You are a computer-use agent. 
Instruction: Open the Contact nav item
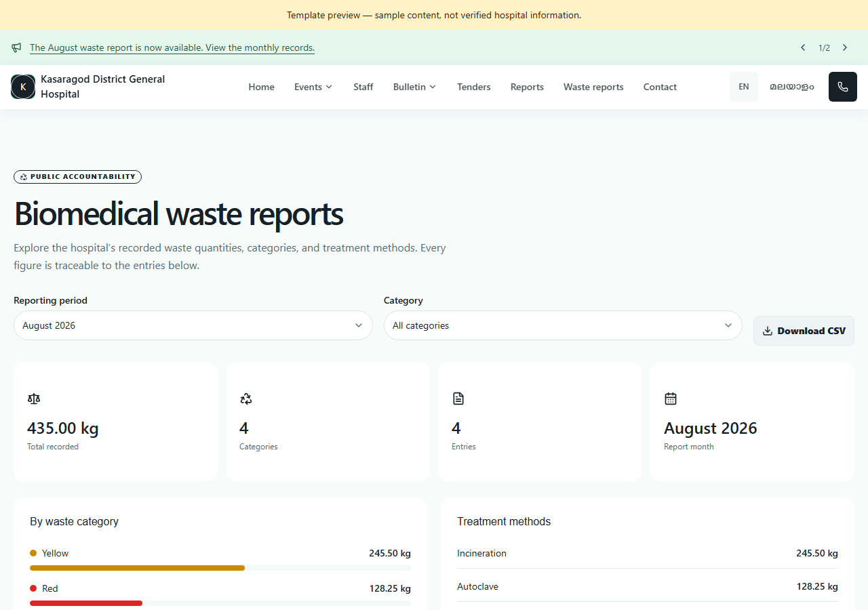click(660, 87)
